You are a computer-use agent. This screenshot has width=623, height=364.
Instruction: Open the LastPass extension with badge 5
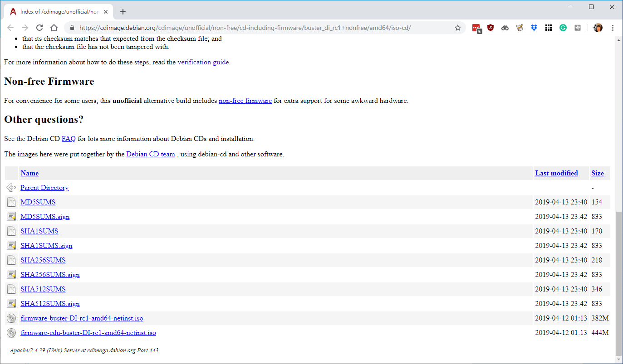tap(476, 28)
